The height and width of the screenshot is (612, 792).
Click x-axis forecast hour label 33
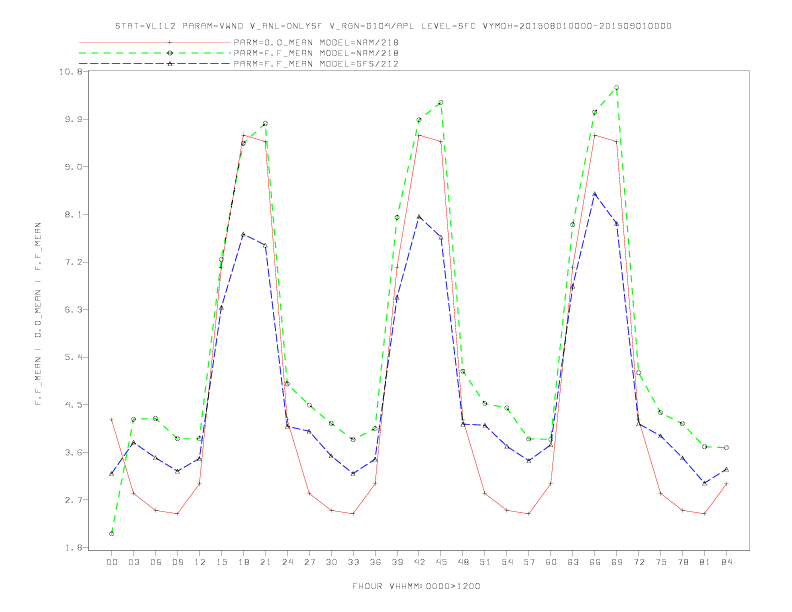(x=353, y=562)
